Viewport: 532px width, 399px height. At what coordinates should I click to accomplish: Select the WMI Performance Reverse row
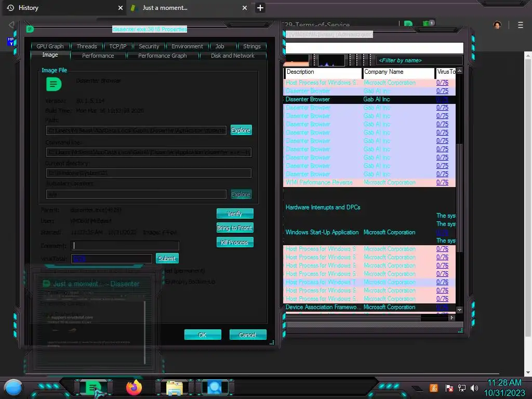[x=369, y=182]
